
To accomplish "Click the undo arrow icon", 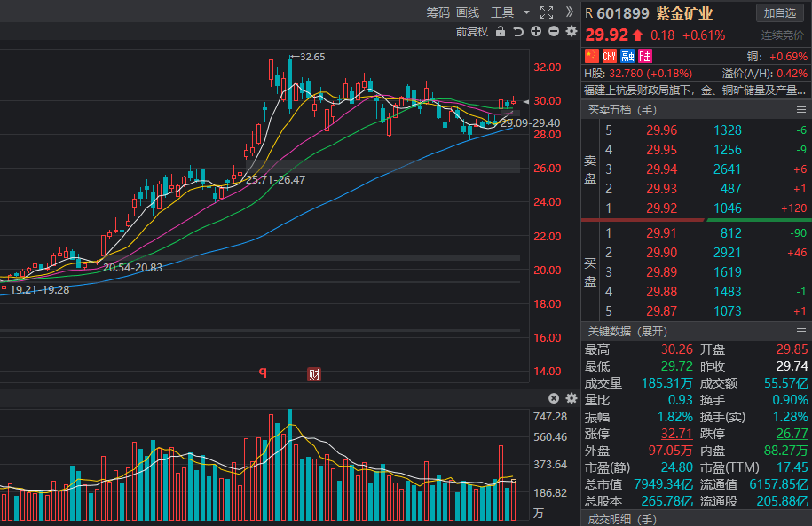I will pos(518,32).
